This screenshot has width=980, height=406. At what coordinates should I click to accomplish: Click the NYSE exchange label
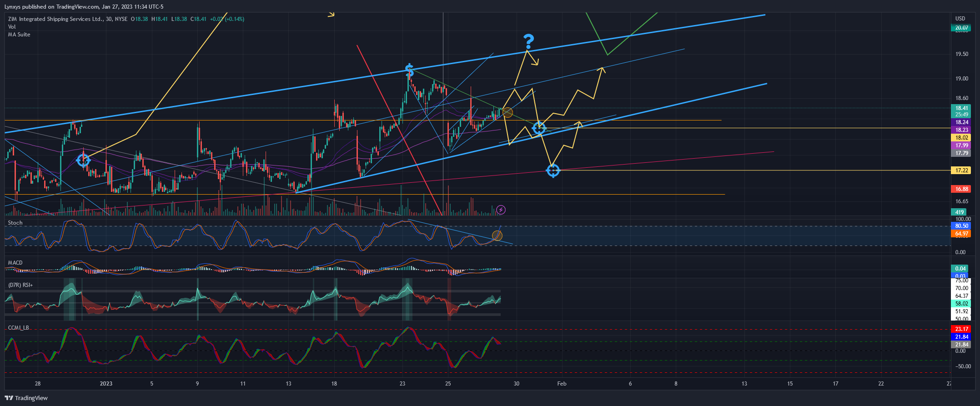[x=121, y=19]
